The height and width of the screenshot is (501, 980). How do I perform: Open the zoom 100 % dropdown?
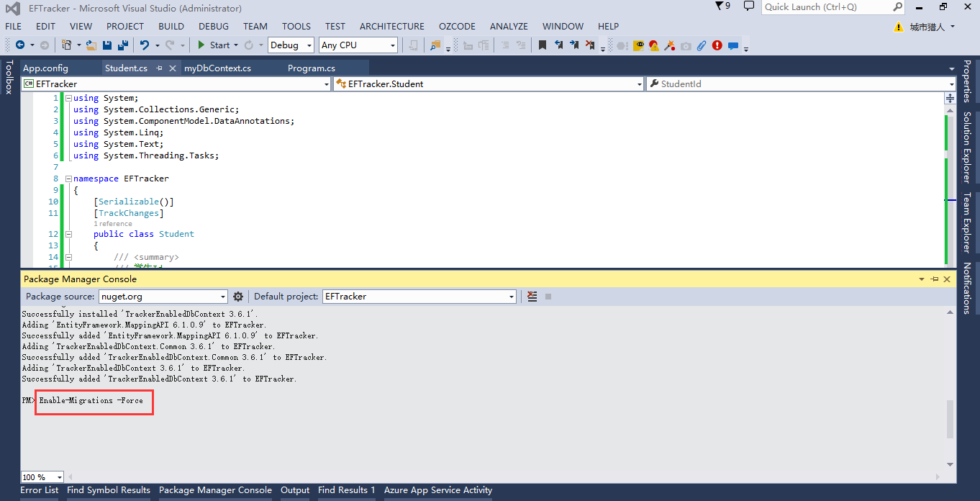[x=59, y=477]
